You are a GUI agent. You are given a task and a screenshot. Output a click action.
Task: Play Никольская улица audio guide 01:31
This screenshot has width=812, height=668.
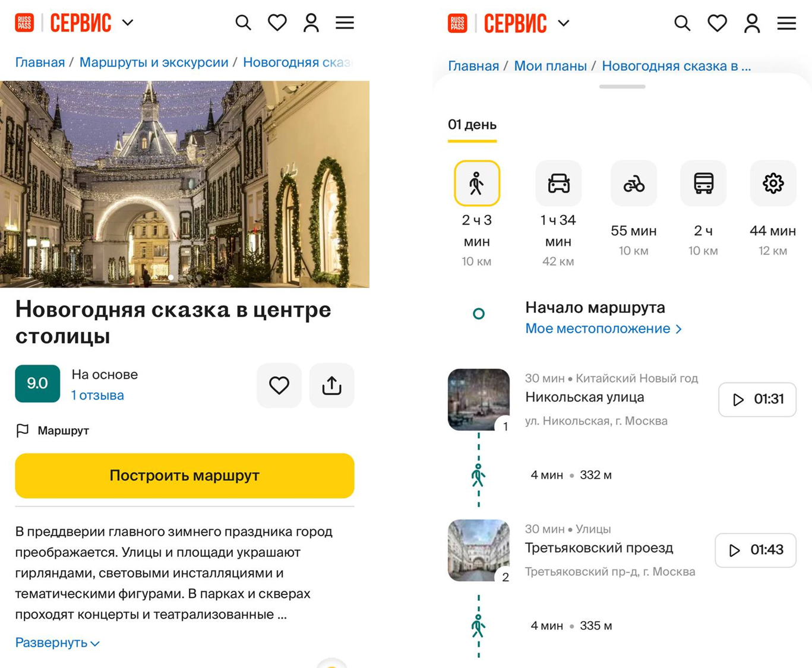tap(757, 400)
